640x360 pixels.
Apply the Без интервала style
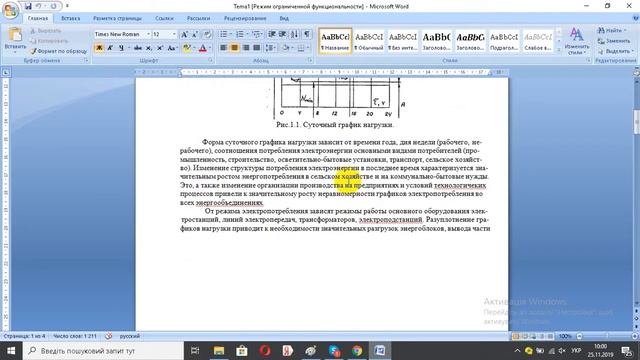tap(403, 41)
